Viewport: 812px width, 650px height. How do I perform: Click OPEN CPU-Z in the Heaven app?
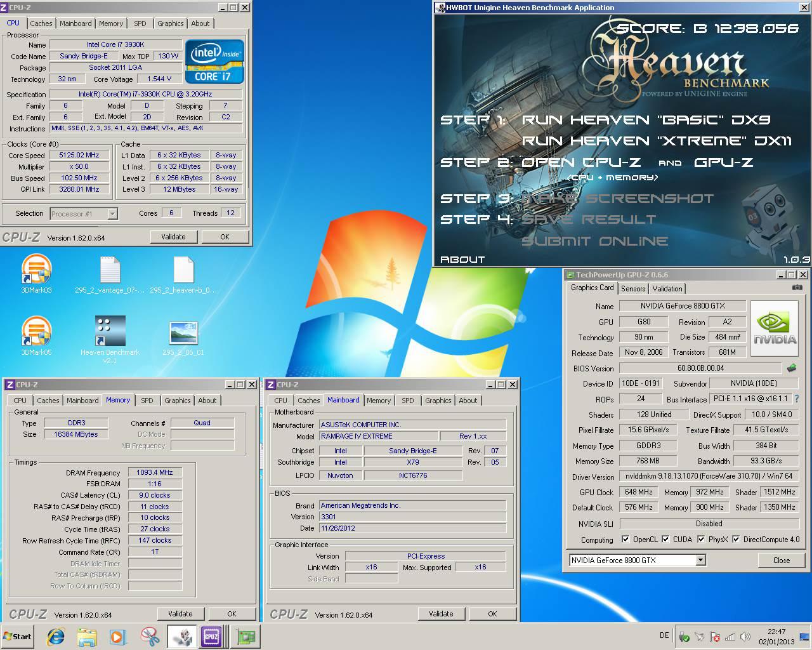pyautogui.click(x=581, y=162)
